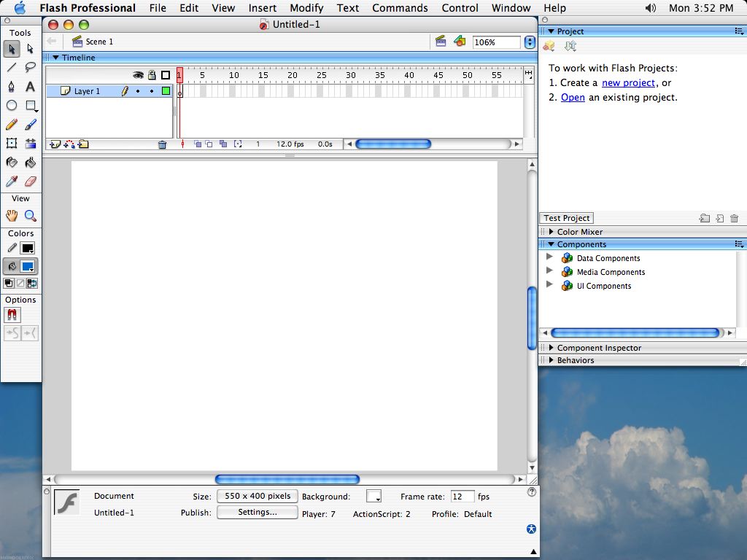Select the Paint Bucket tool
The width and height of the screenshot is (747, 560).
click(x=31, y=163)
